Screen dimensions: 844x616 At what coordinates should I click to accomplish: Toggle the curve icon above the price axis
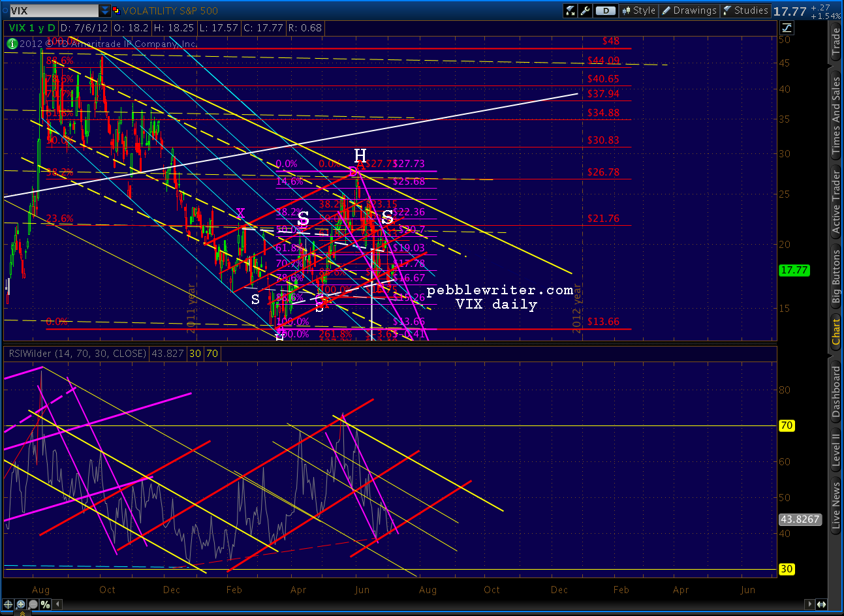787,27
